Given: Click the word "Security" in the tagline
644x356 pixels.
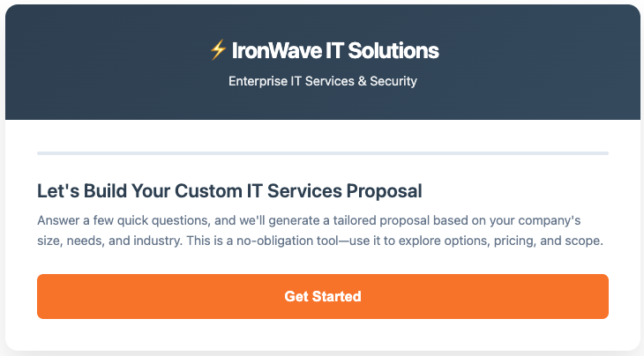Looking at the screenshot, I should [x=395, y=82].
